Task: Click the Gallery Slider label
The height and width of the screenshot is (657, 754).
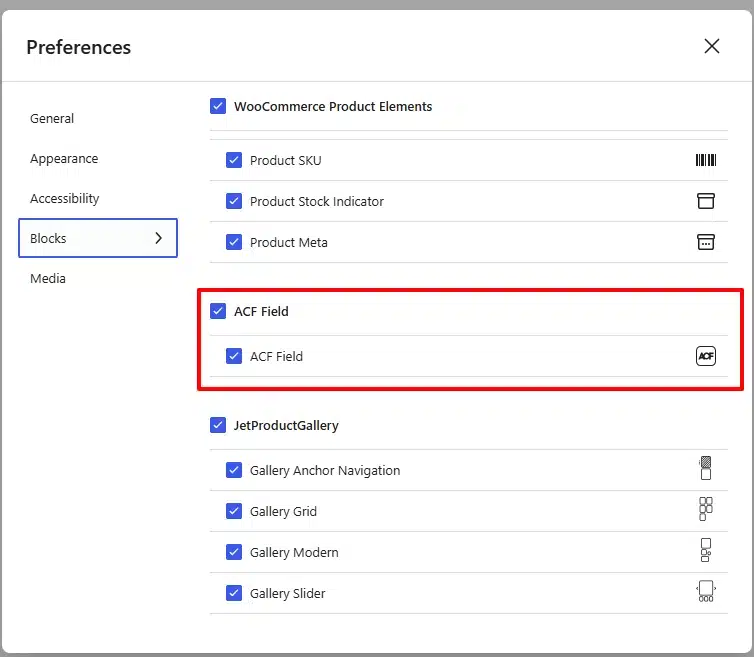Action: click(288, 594)
